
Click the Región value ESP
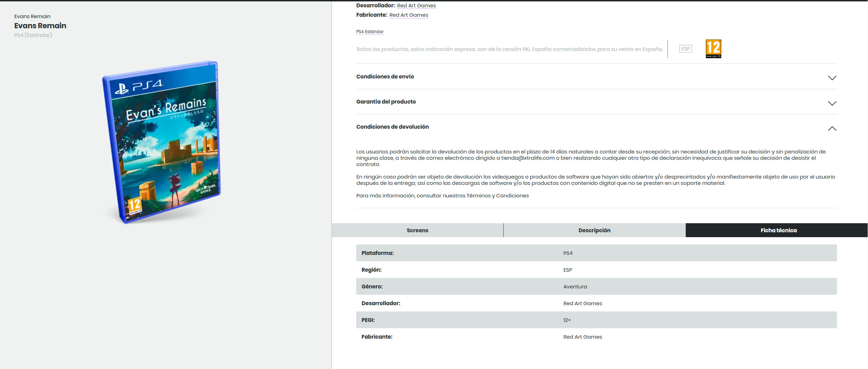point(568,270)
